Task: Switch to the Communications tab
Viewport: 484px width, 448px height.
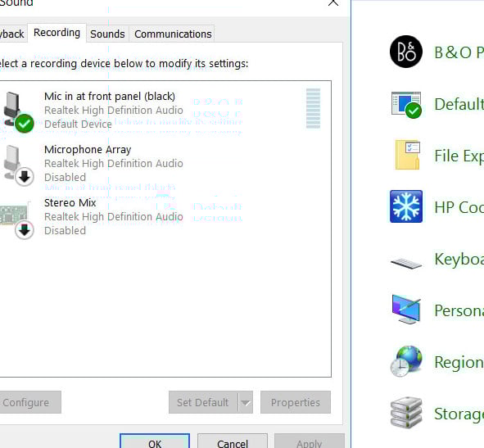Action: (173, 34)
